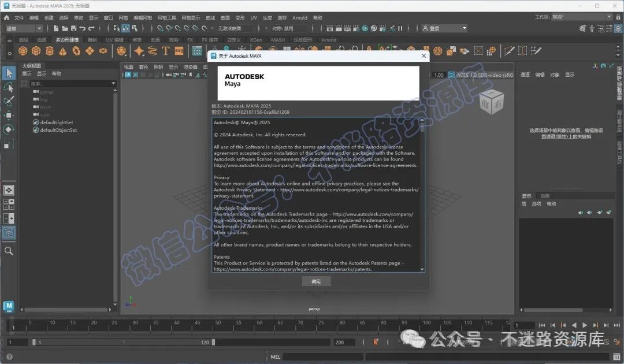
Task: Open the ACES 1.0 SDR-video color dropdown
Action: click(x=484, y=75)
